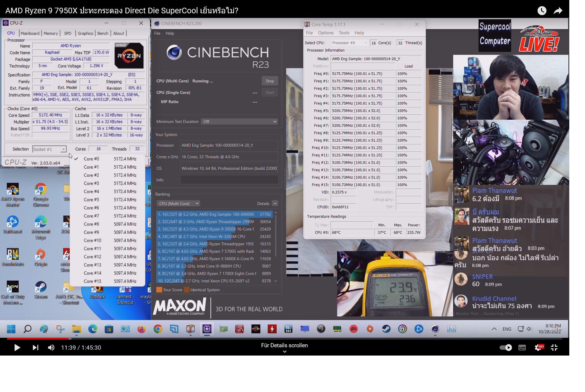
Task: Open Battle.net desktop icon
Action: [x=12, y=225]
